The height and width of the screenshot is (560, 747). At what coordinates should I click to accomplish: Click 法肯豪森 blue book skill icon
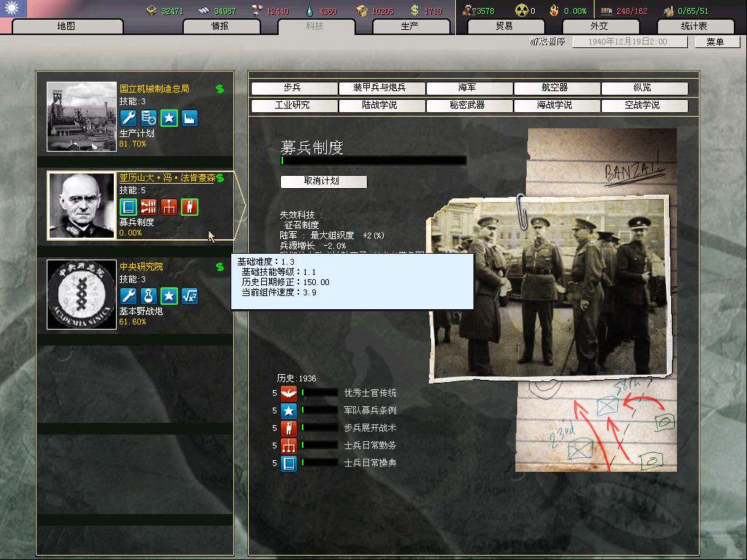128,207
